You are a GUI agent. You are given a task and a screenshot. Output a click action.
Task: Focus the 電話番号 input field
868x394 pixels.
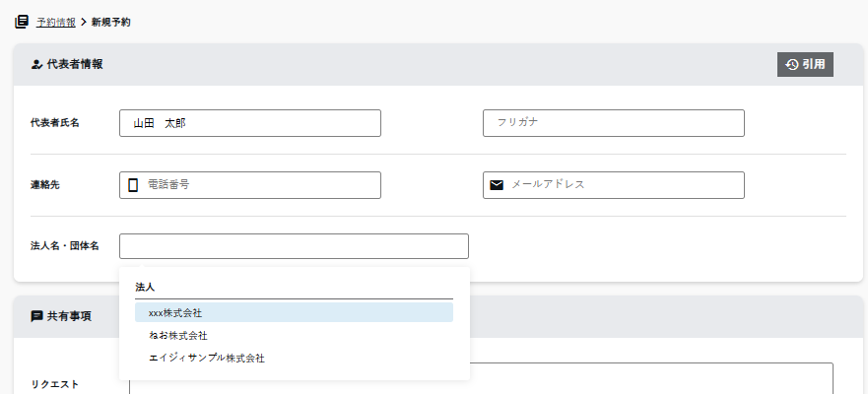(x=260, y=185)
